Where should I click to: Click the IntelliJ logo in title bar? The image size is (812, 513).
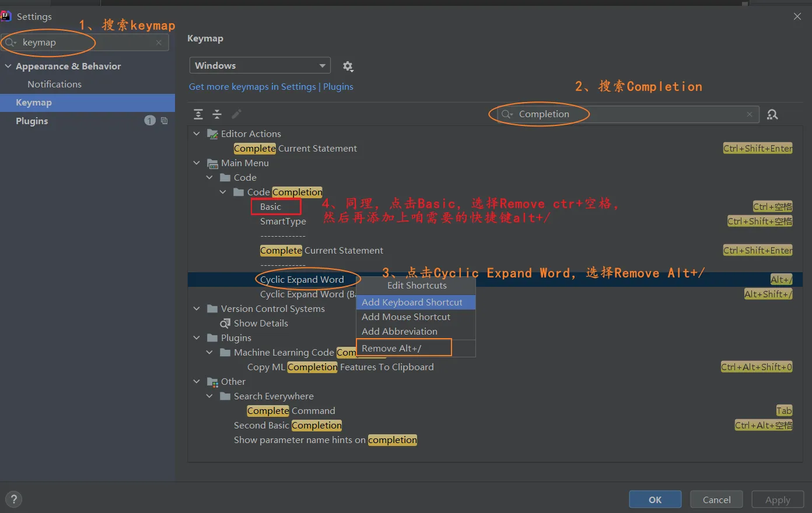point(6,16)
